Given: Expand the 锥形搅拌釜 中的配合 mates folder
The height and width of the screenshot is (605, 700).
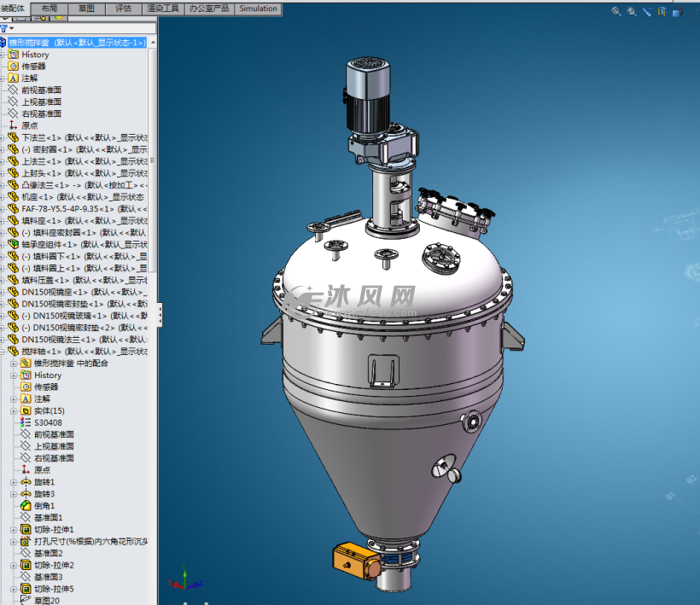Looking at the screenshot, I should pos(14,364).
